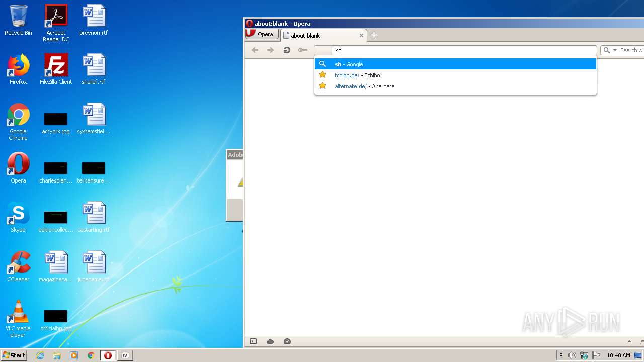Go back with the back arrow
The height and width of the screenshot is (362, 644).
click(255, 50)
